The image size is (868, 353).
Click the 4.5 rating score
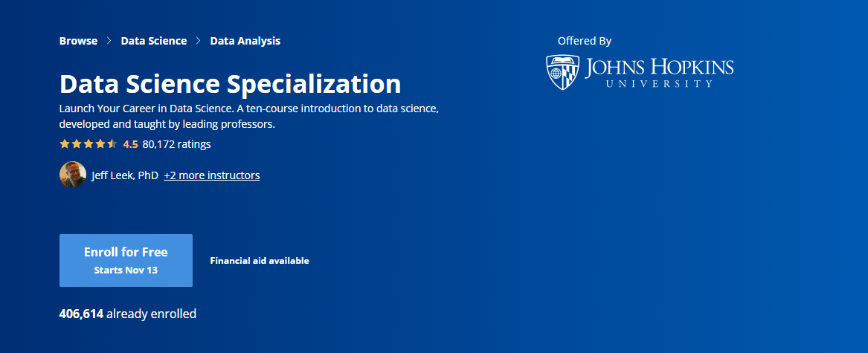(x=131, y=144)
